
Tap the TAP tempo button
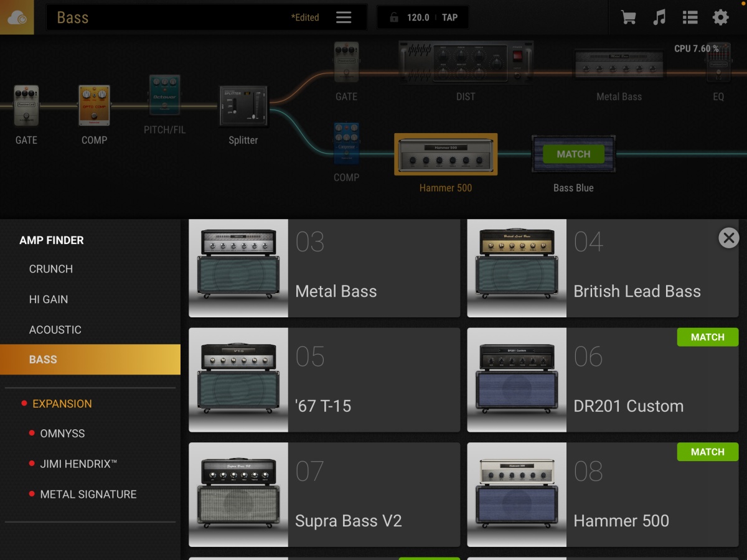(x=449, y=17)
